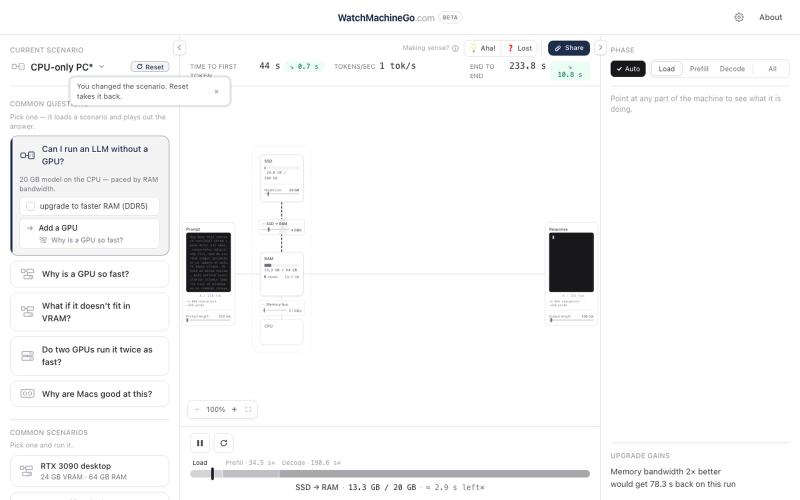Screen dimensions: 800x500
Task: Click the Response output box
Action: [x=571, y=262]
